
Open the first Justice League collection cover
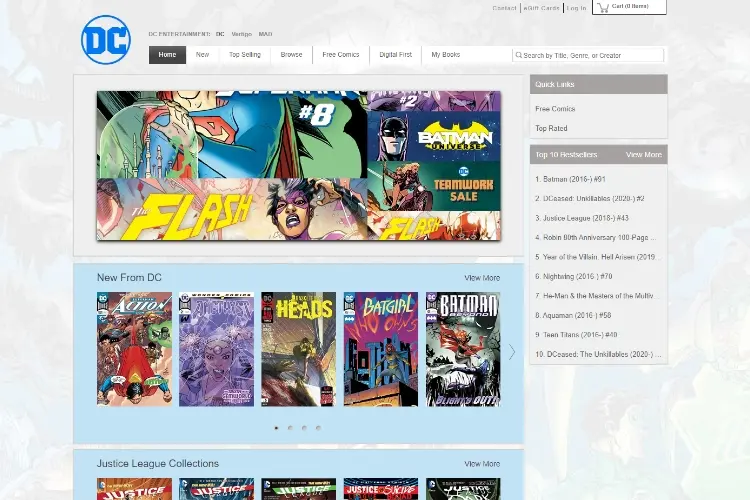134,489
